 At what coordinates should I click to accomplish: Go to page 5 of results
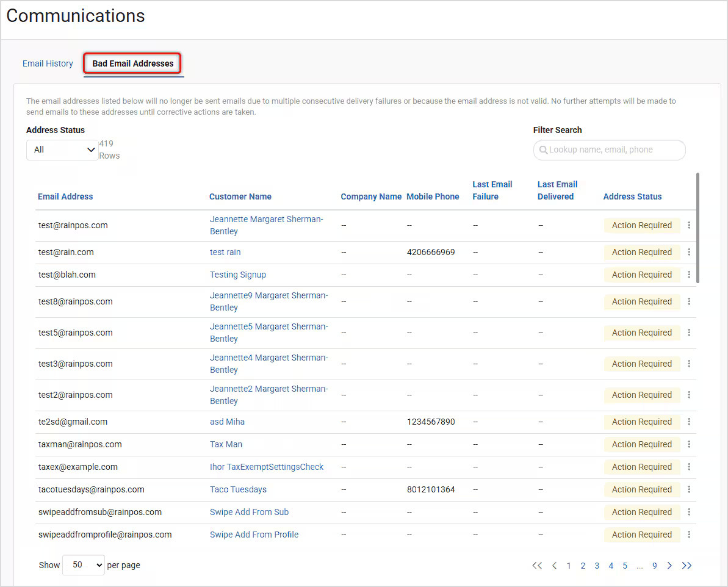(625, 566)
